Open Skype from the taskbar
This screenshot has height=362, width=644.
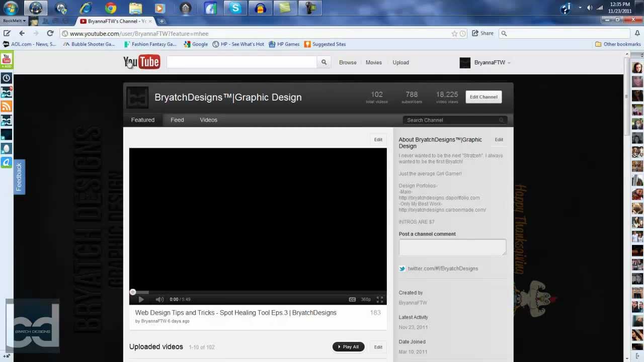click(235, 8)
